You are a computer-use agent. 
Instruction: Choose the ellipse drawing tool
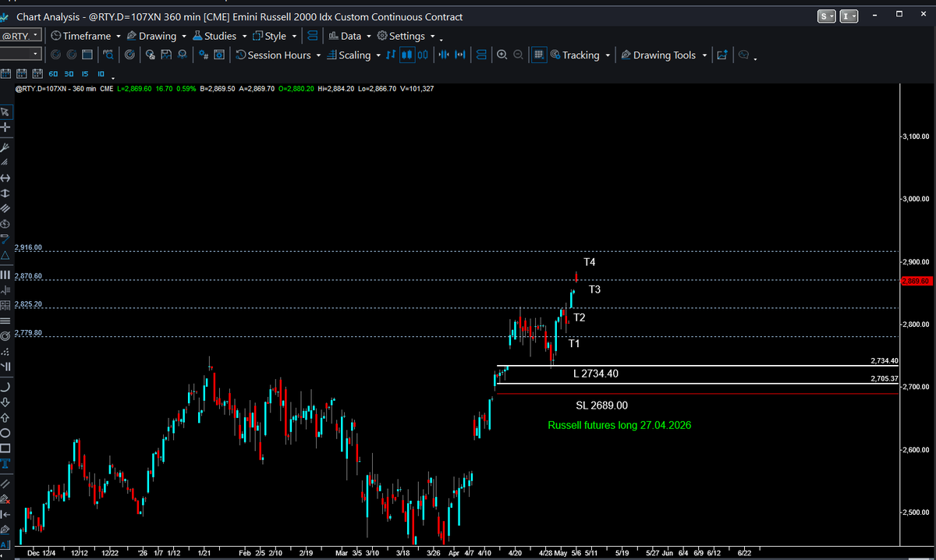click(x=5, y=433)
